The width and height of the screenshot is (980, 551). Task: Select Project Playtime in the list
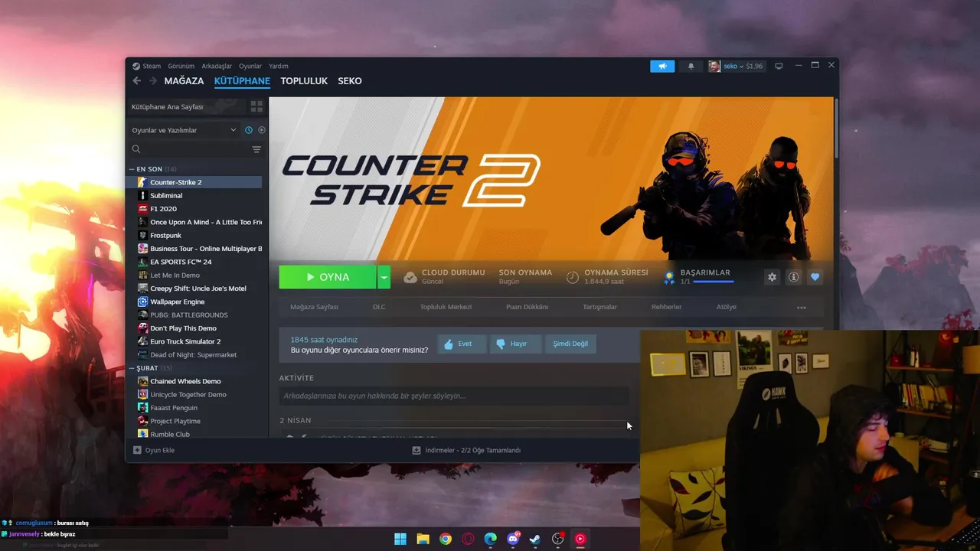pyautogui.click(x=194, y=421)
